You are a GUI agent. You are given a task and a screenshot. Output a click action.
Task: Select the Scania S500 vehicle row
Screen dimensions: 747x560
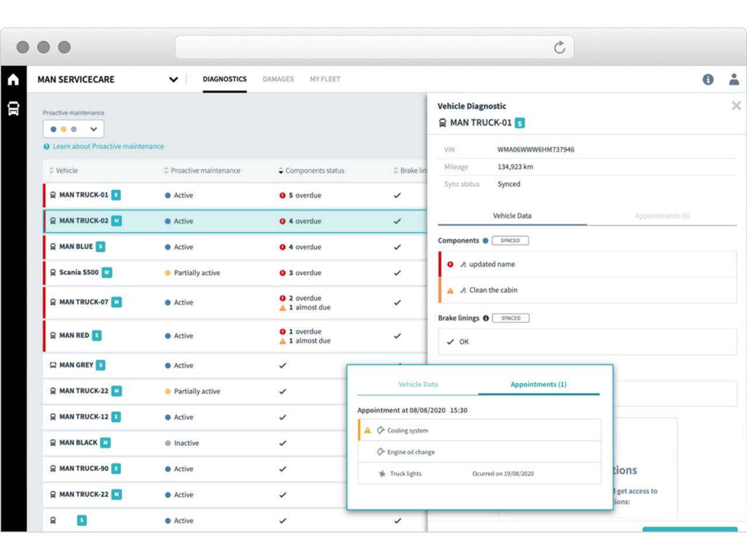click(235, 272)
